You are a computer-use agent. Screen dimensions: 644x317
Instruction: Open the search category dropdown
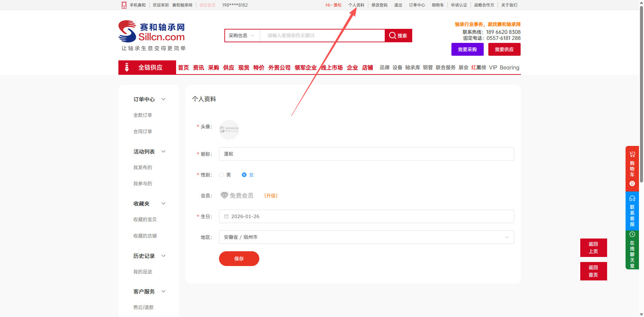pos(241,36)
